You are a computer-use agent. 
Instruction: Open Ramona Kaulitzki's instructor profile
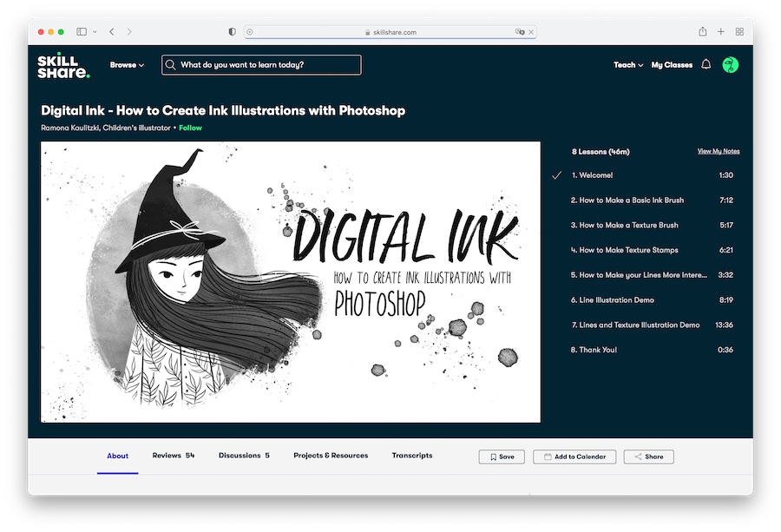[106, 128]
